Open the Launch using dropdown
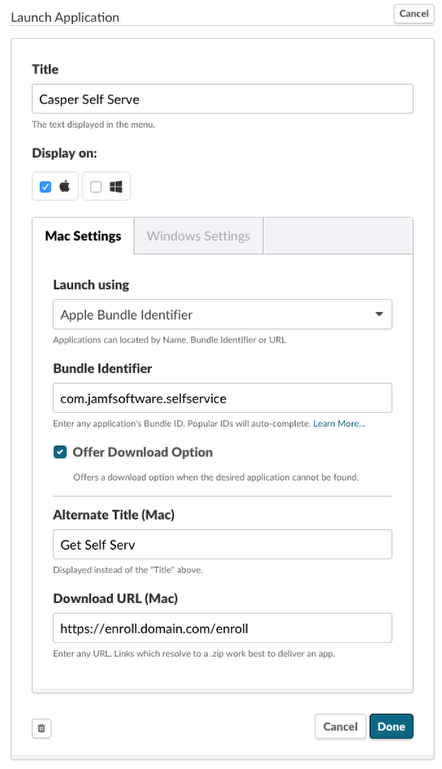The height and width of the screenshot is (769, 442). coord(222,314)
